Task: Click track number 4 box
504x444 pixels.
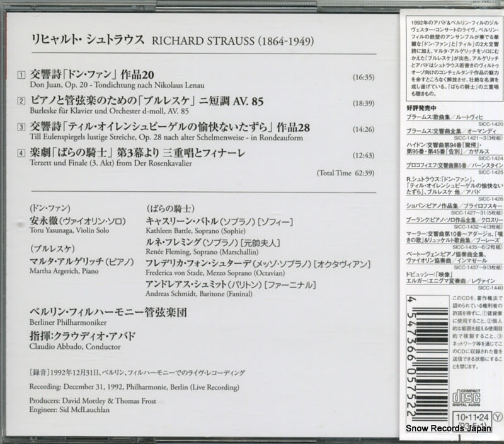Action: 21,153
